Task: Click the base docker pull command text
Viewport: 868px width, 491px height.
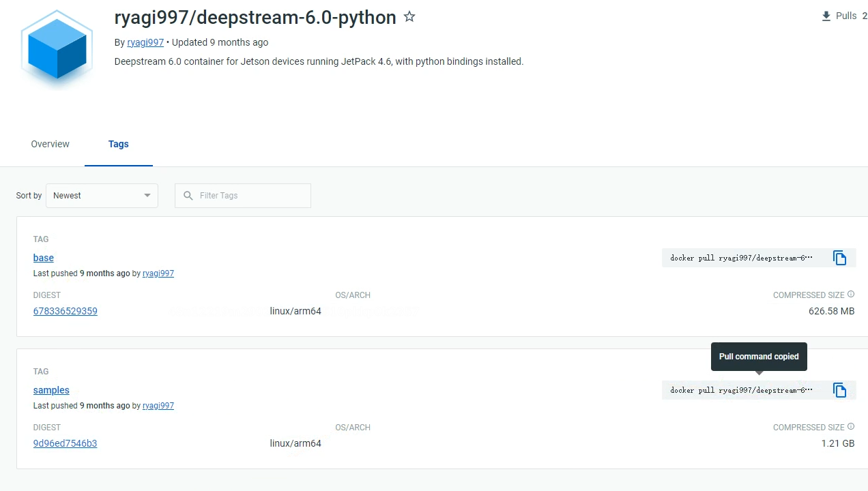Action: 742,258
